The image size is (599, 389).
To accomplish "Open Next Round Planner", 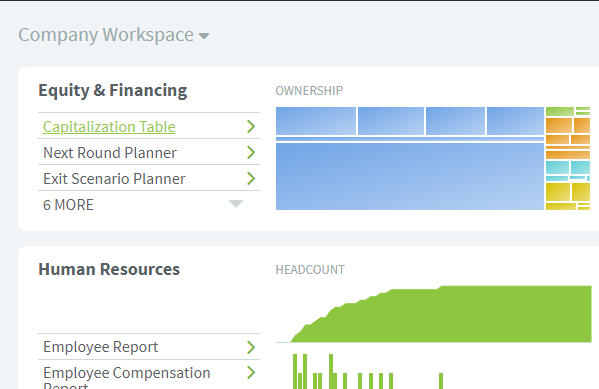I will click(x=110, y=152).
